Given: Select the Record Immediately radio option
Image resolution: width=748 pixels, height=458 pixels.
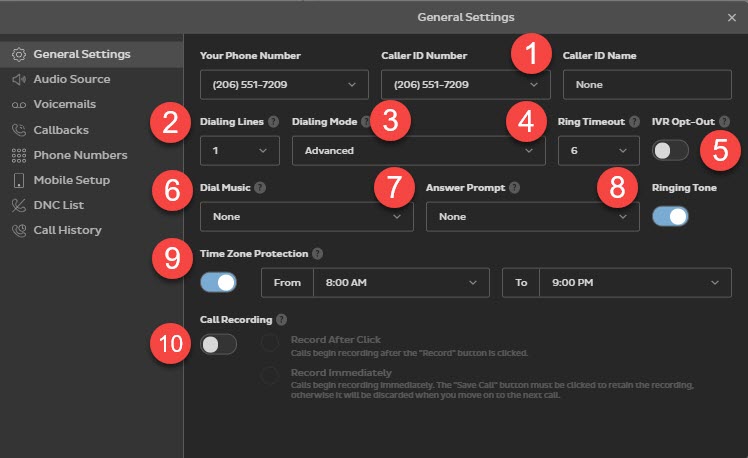Looking at the screenshot, I should 270,375.
